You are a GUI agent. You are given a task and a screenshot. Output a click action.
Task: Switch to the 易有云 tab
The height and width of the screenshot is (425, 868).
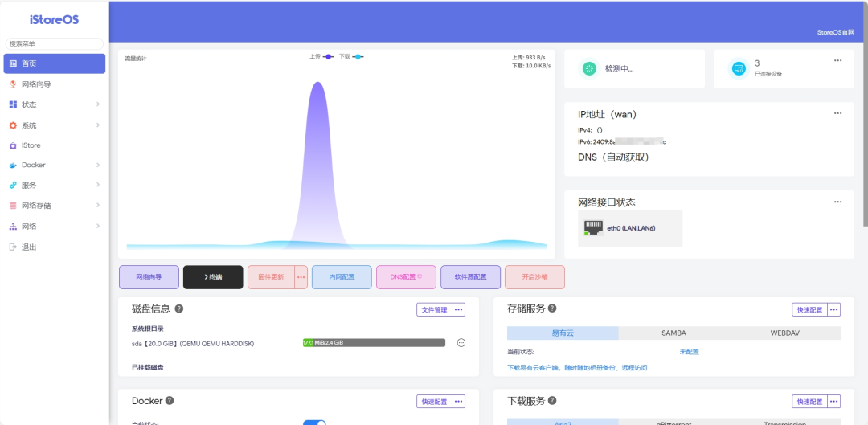coord(563,333)
